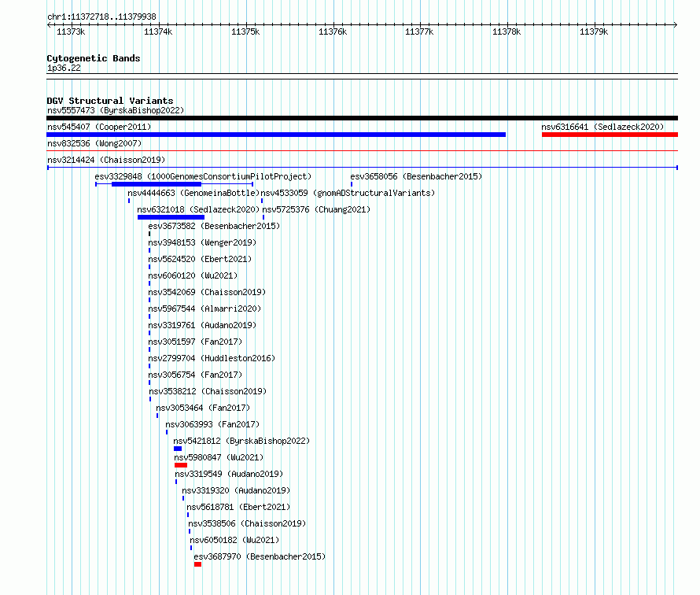
Task: Select nsv832536 (Wong2007) label
Action: click(94, 143)
